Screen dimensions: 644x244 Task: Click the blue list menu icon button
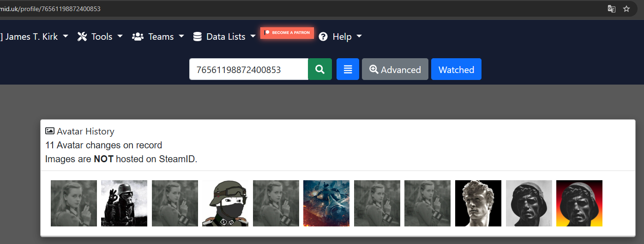pyautogui.click(x=348, y=69)
